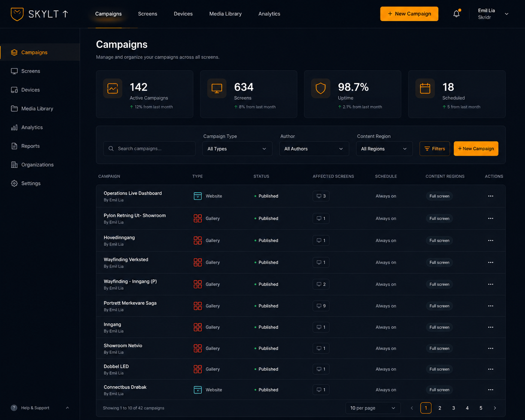Change the 10 per page selector
The width and height of the screenshot is (525, 420).
[373, 408]
